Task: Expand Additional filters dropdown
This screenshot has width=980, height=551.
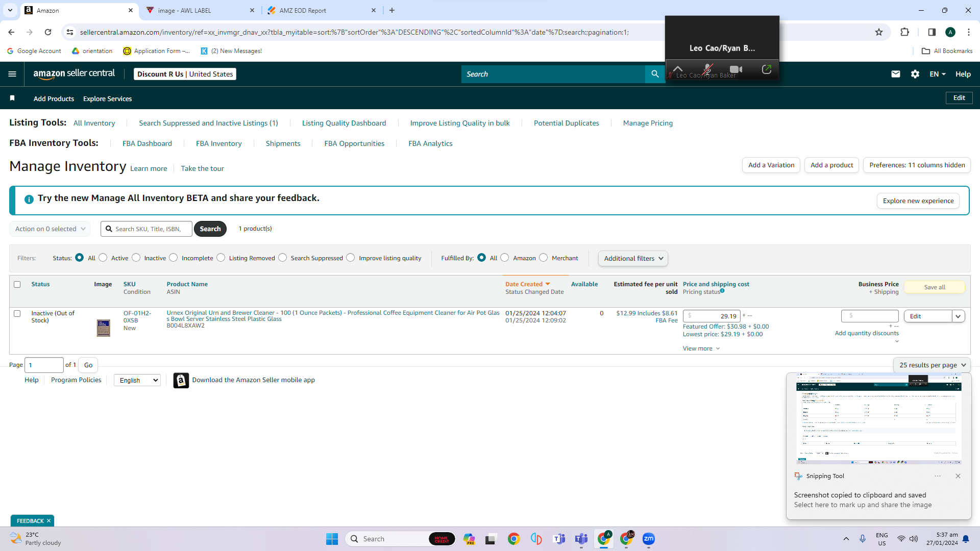Action: 633,259
